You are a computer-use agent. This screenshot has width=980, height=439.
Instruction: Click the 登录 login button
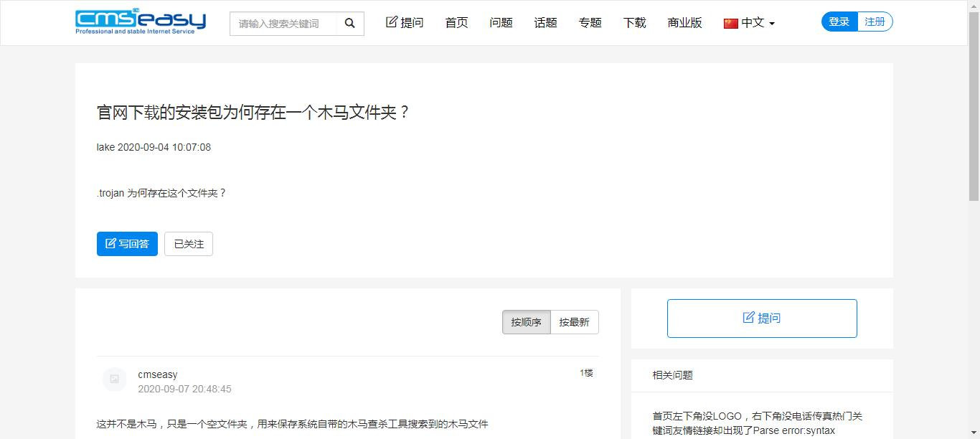pyautogui.click(x=839, y=22)
